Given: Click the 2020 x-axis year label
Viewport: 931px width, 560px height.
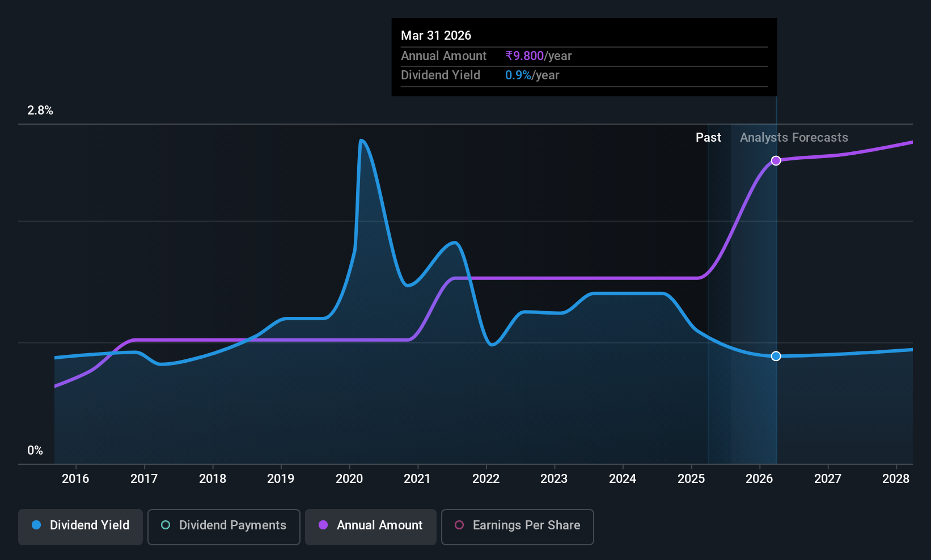Looking at the screenshot, I should tap(349, 478).
